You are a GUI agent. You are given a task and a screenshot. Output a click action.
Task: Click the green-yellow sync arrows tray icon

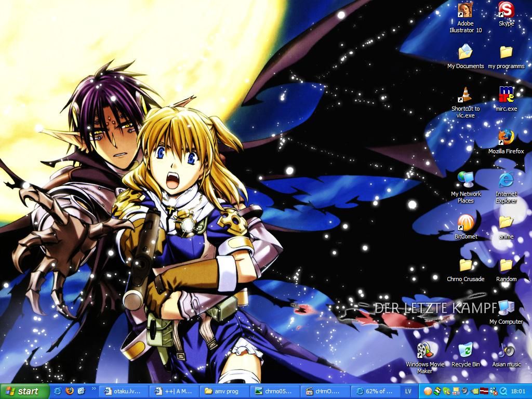pyautogui.click(x=437, y=391)
